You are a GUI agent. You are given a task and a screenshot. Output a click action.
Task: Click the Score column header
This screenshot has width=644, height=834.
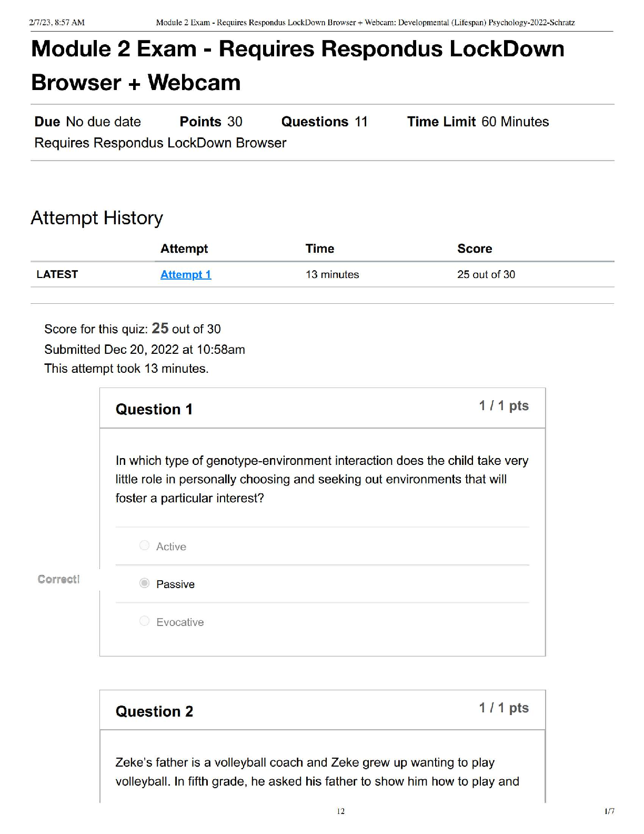click(x=475, y=249)
